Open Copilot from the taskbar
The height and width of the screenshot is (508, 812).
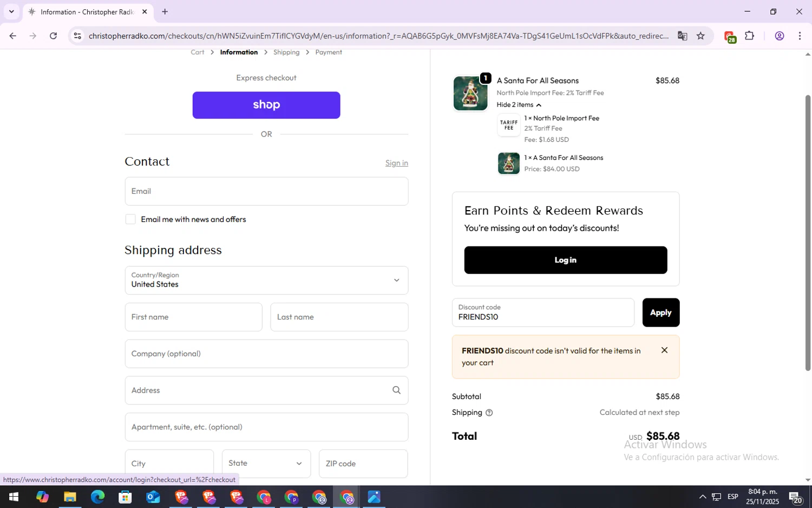pos(42,497)
